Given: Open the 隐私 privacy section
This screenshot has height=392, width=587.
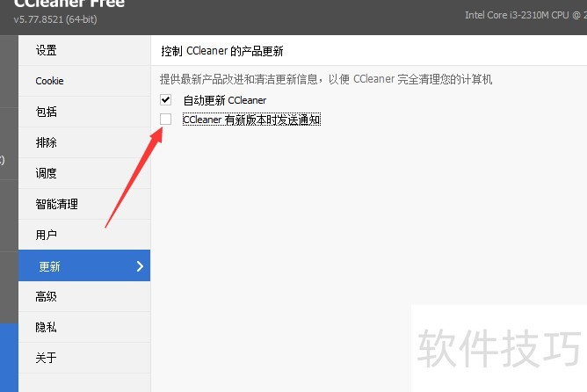Looking at the screenshot, I should pos(84,327).
